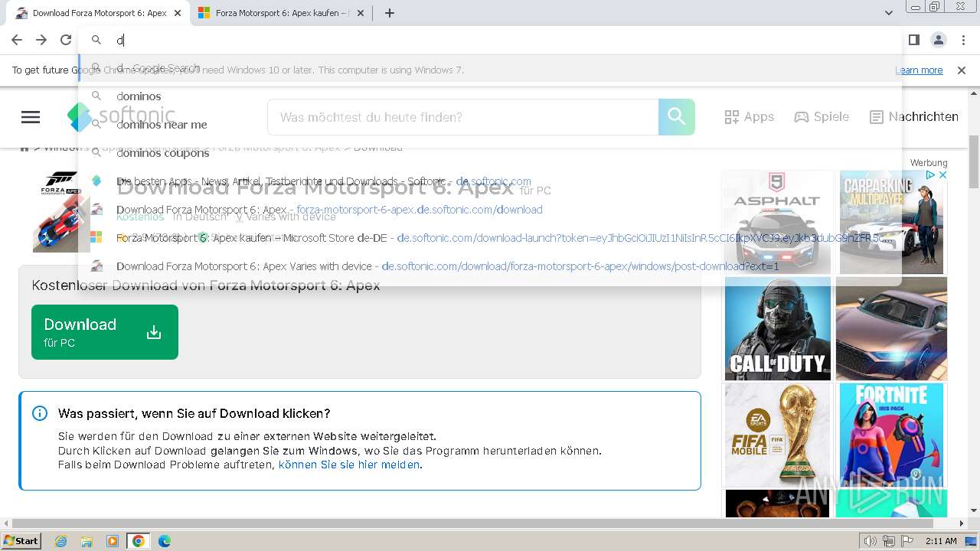Open the Call of Duty ad thumbnail
Viewport: 980px width, 551px height.
pos(777,328)
